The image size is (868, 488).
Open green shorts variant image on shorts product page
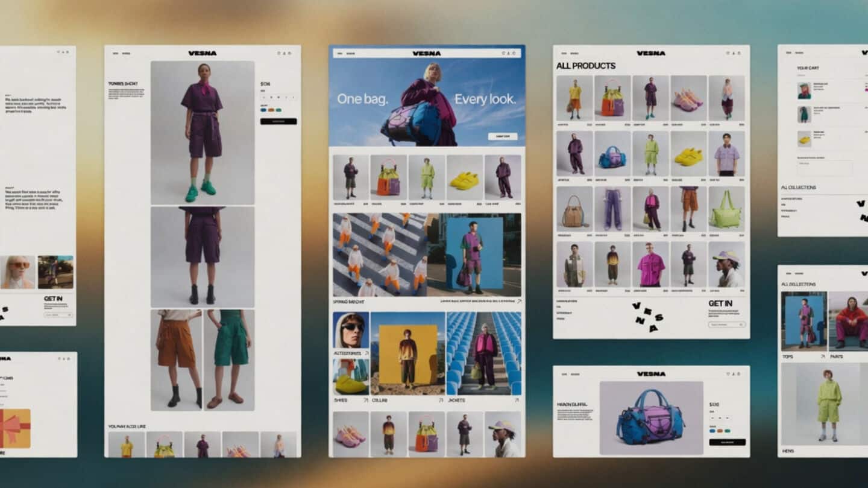(229, 360)
